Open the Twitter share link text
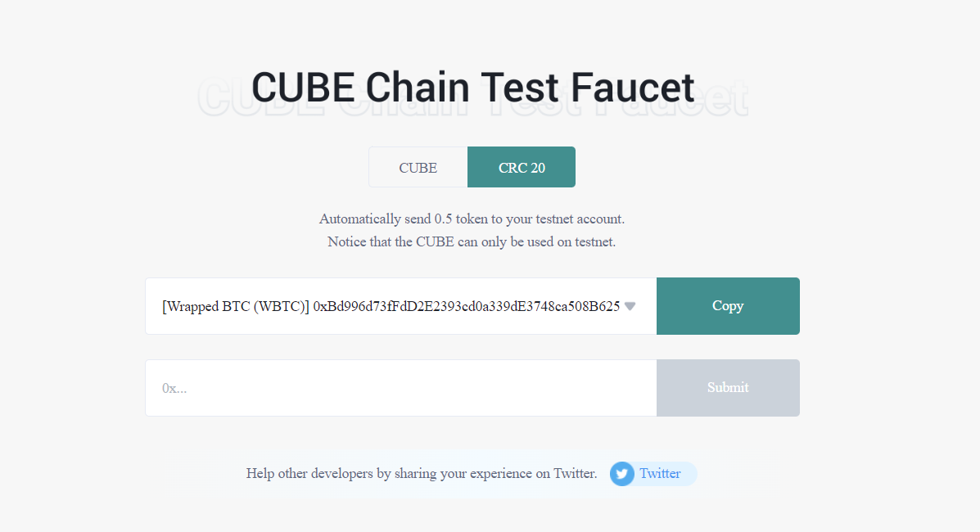The height and width of the screenshot is (532, 980). [660, 474]
